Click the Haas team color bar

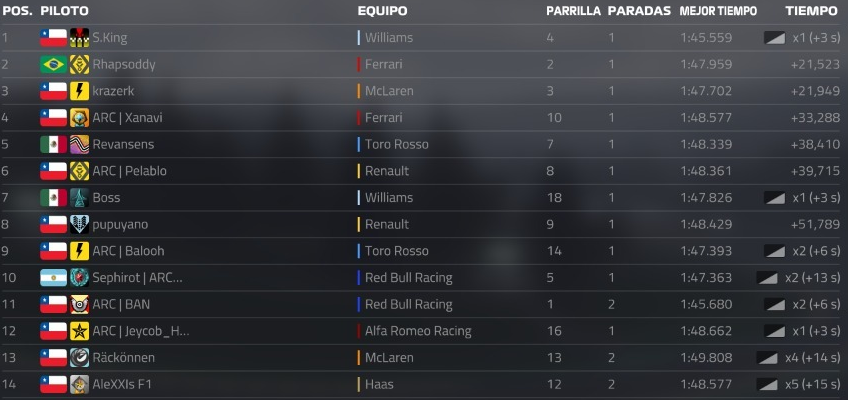[x=359, y=384]
